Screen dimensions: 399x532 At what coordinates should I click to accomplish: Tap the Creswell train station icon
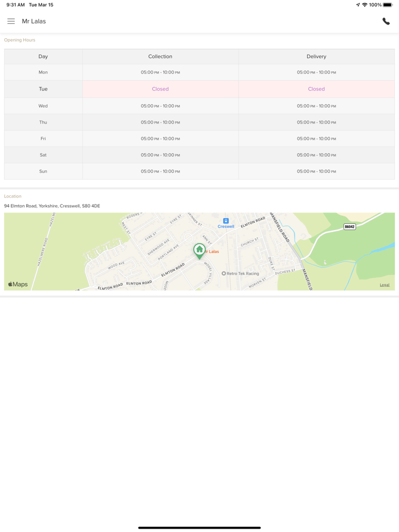point(226,221)
